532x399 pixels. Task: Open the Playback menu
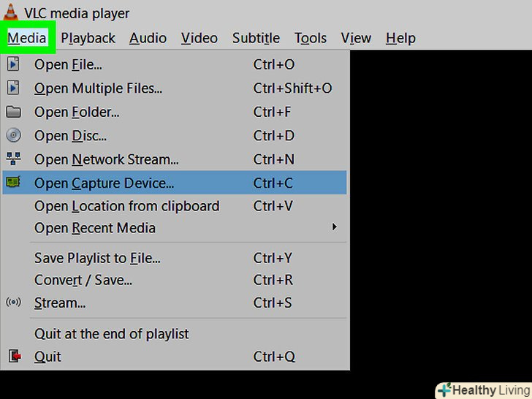click(88, 38)
